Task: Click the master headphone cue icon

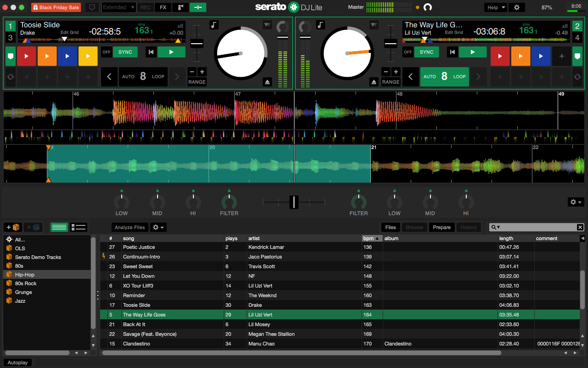Action: coord(428,7)
